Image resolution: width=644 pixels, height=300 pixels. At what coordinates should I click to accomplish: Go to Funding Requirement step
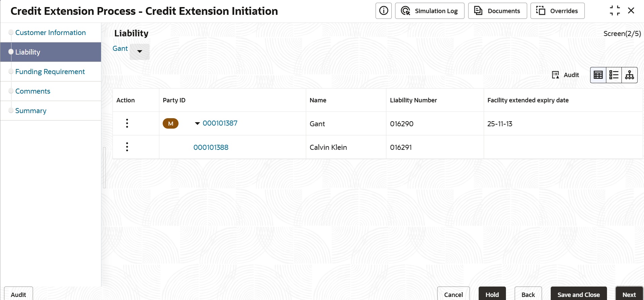click(50, 72)
